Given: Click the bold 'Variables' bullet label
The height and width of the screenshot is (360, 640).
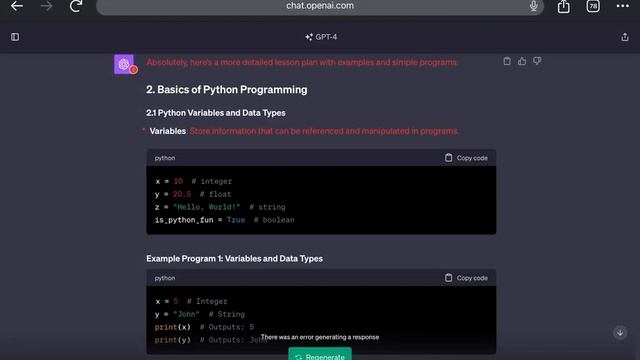Looking at the screenshot, I should [167, 131].
